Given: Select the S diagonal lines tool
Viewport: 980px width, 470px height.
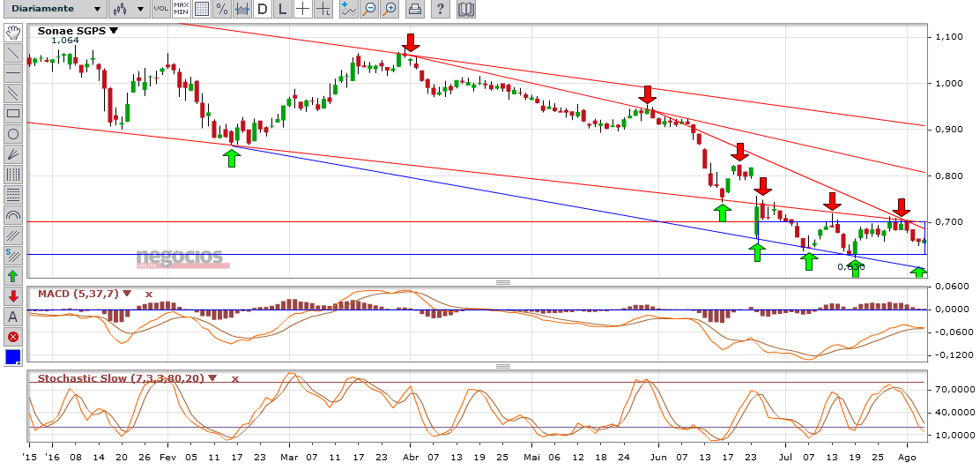Looking at the screenshot, I should tap(13, 256).
